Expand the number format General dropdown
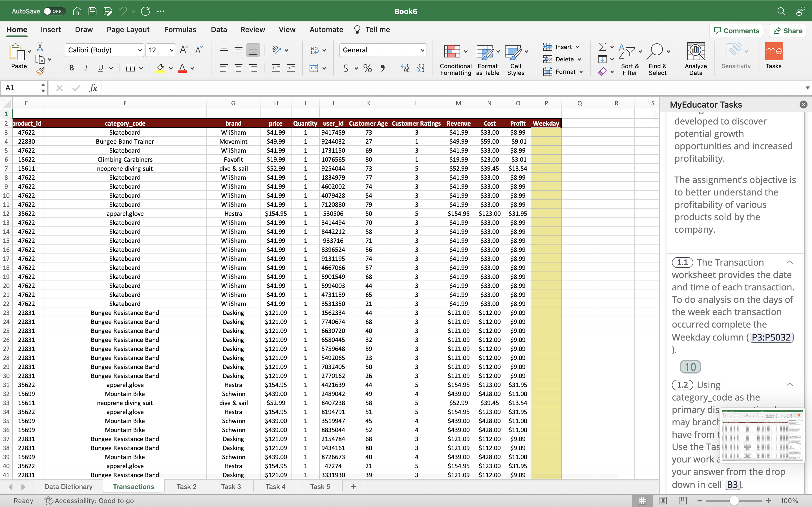The width and height of the screenshot is (812, 507). (x=422, y=50)
